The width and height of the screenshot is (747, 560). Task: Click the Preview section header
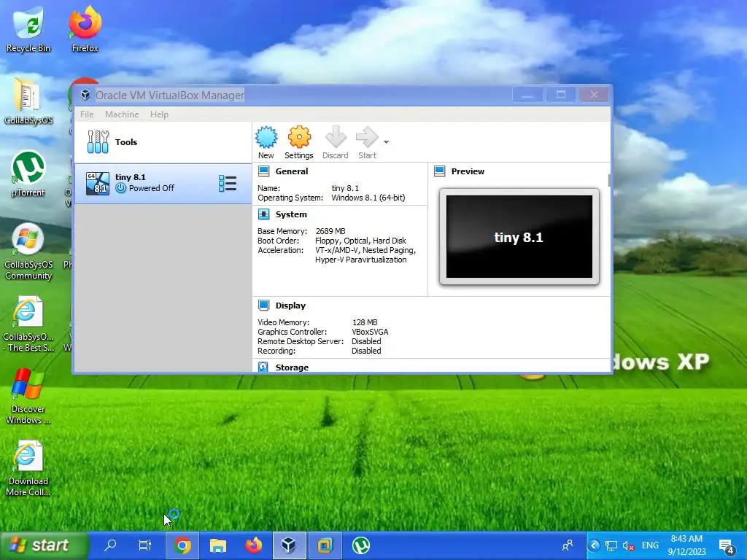click(x=468, y=171)
